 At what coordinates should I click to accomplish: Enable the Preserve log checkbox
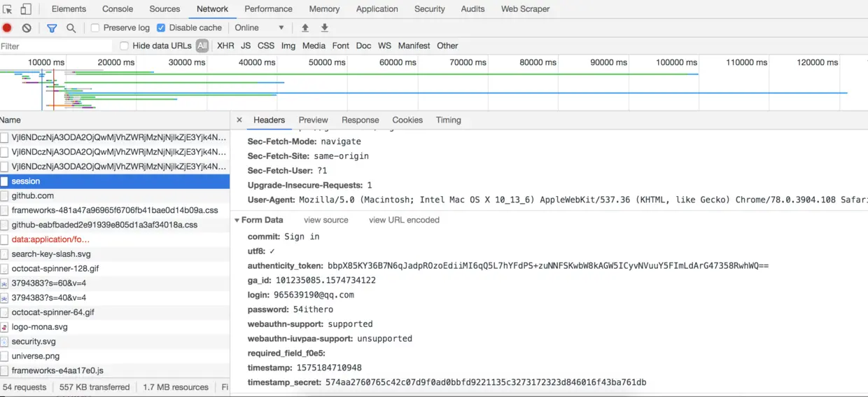[x=95, y=28]
